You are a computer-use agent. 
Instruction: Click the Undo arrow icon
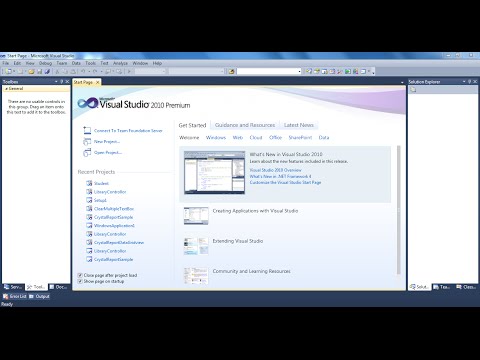click(83, 71)
